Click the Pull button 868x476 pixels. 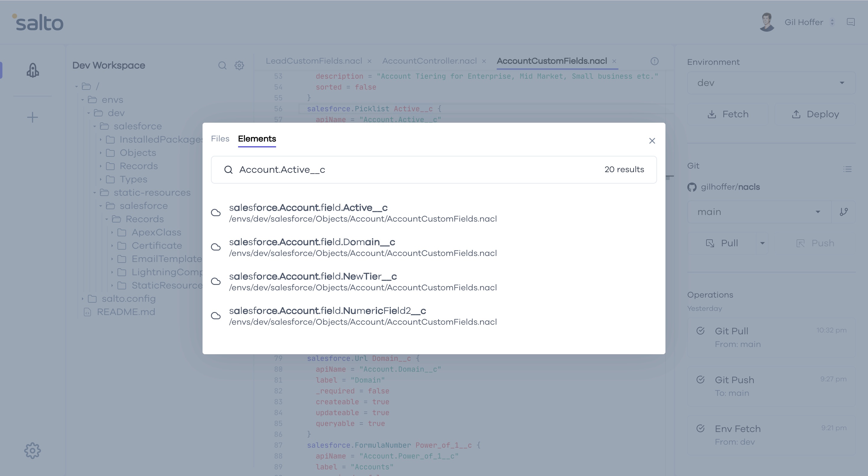coord(722,243)
